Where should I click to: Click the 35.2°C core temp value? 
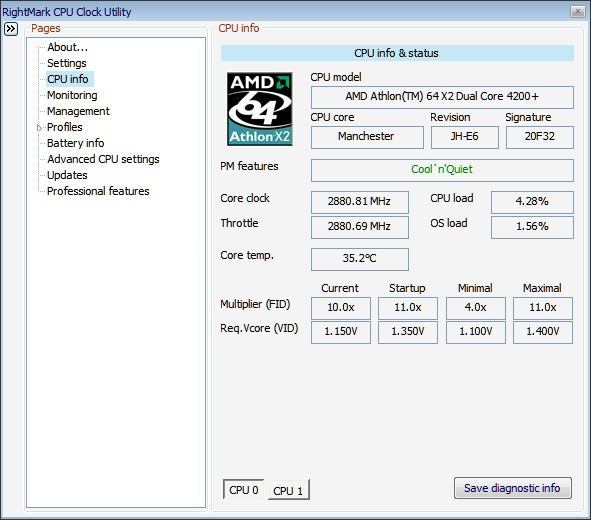point(360,259)
